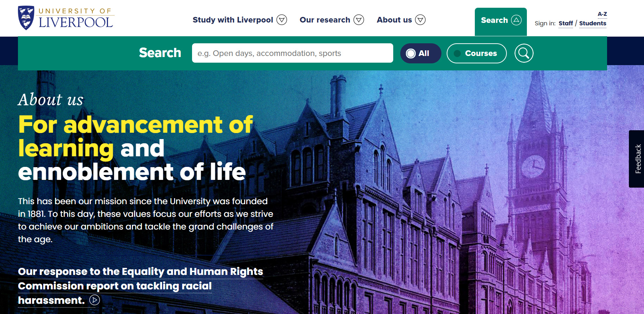The width and height of the screenshot is (644, 314).
Task: Click the green Search tab label in the header
Action: tap(494, 20)
